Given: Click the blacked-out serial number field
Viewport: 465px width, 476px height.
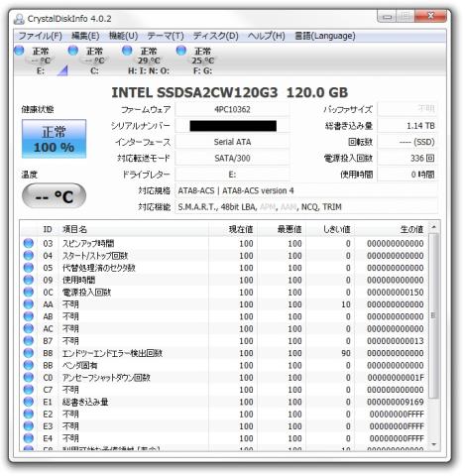Looking at the screenshot, I should (x=232, y=126).
